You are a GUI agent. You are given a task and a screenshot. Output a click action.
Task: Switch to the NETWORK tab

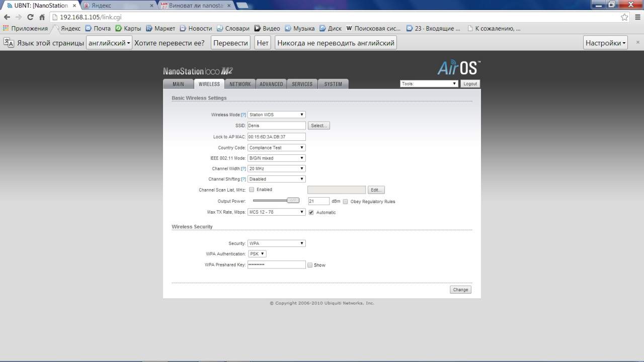click(240, 84)
